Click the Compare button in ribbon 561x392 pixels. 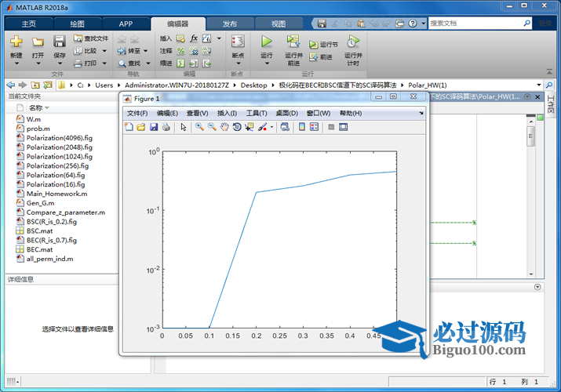tap(86, 51)
